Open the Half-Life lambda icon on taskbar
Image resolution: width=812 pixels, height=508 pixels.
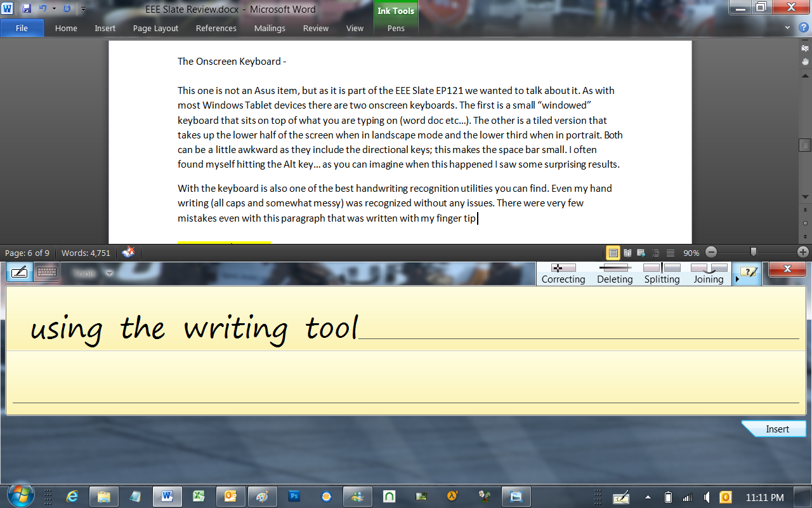452,497
